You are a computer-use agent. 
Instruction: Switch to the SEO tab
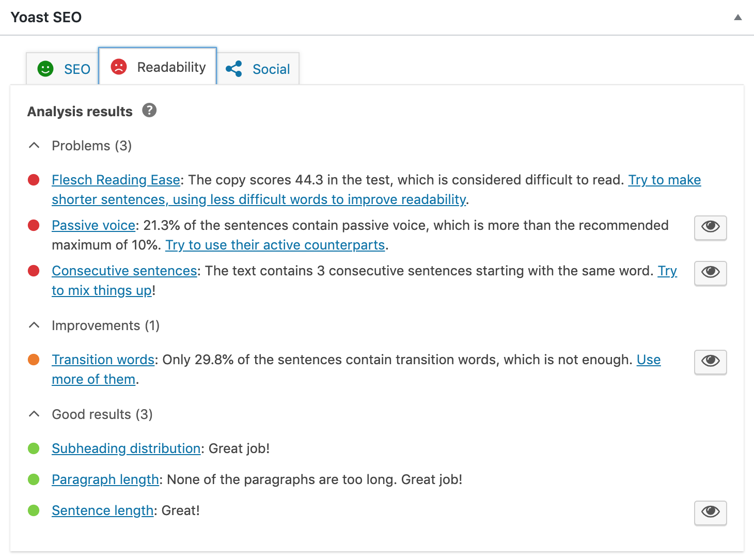62,69
